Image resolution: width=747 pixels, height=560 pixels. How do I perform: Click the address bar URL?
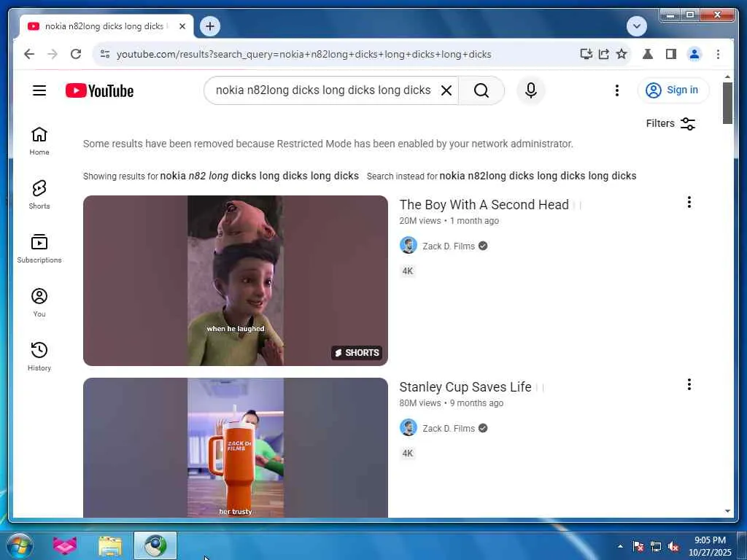[x=304, y=54]
